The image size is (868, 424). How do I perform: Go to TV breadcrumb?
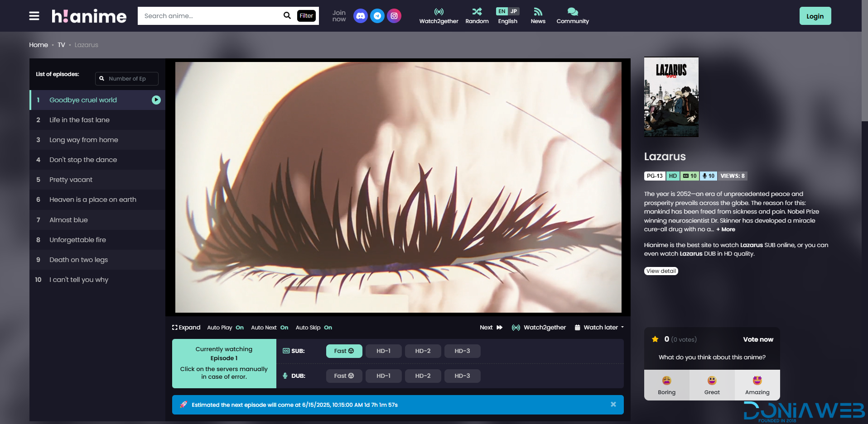[61, 45]
